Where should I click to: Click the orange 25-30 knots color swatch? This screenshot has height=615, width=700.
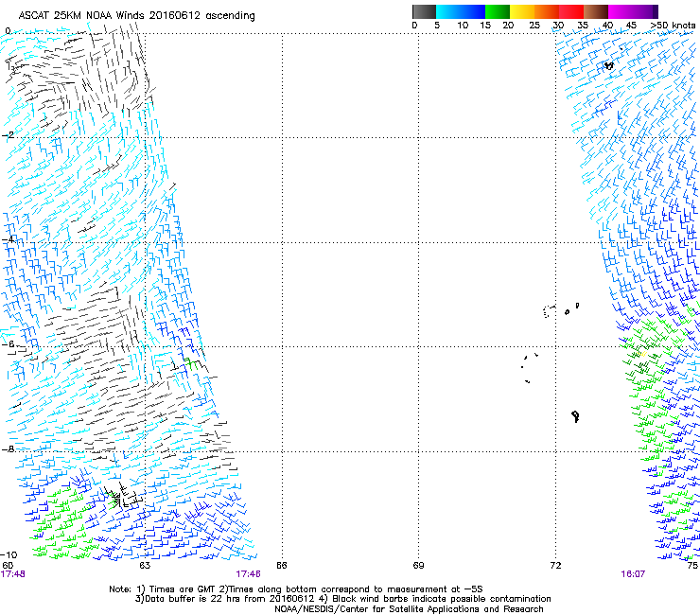pyautogui.click(x=547, y=11)
